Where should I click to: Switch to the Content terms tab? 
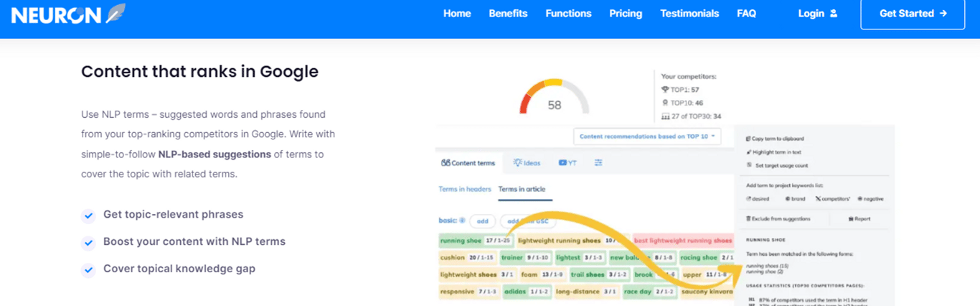click(468, 163)
